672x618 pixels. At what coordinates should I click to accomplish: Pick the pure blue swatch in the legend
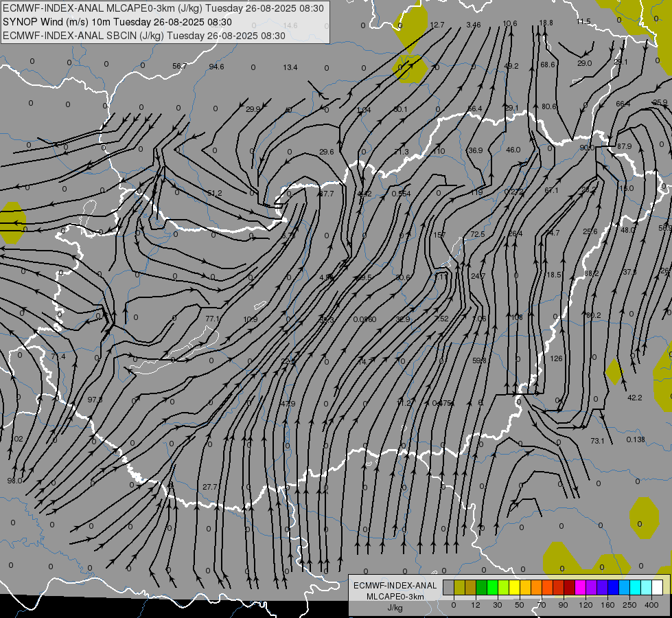click(x=613, y=587)
